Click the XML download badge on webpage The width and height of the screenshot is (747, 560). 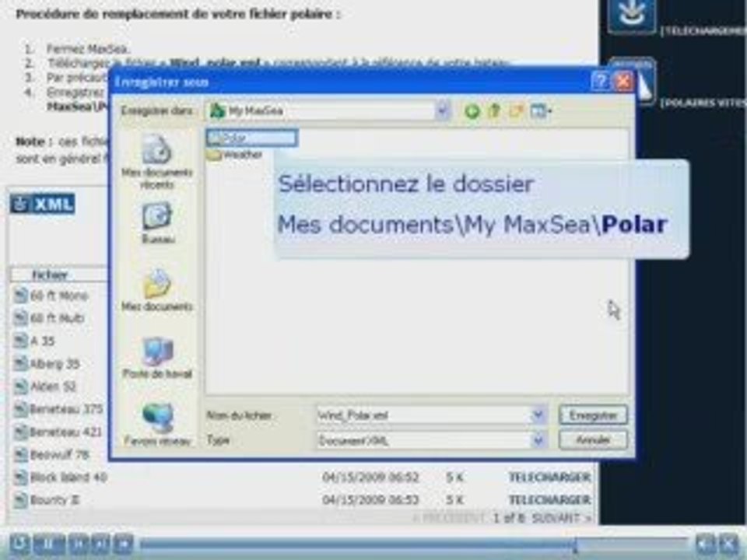point(42,204)
